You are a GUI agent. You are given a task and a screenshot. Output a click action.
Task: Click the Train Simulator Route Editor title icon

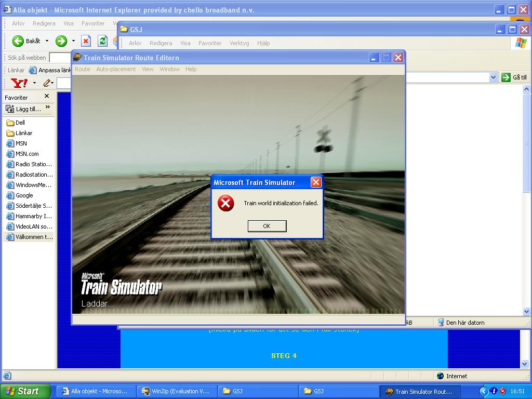pos(77,57)
